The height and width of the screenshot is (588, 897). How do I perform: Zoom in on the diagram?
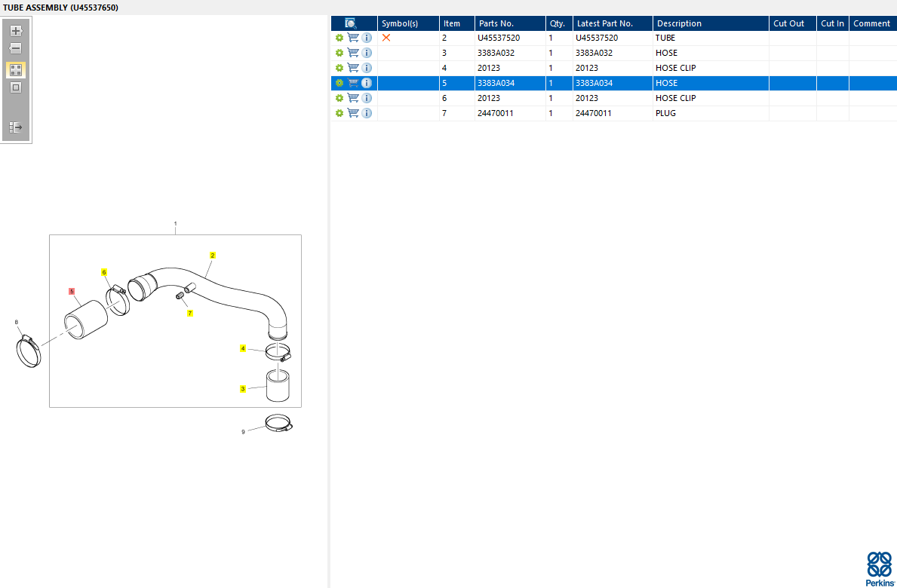coord(16,31)
